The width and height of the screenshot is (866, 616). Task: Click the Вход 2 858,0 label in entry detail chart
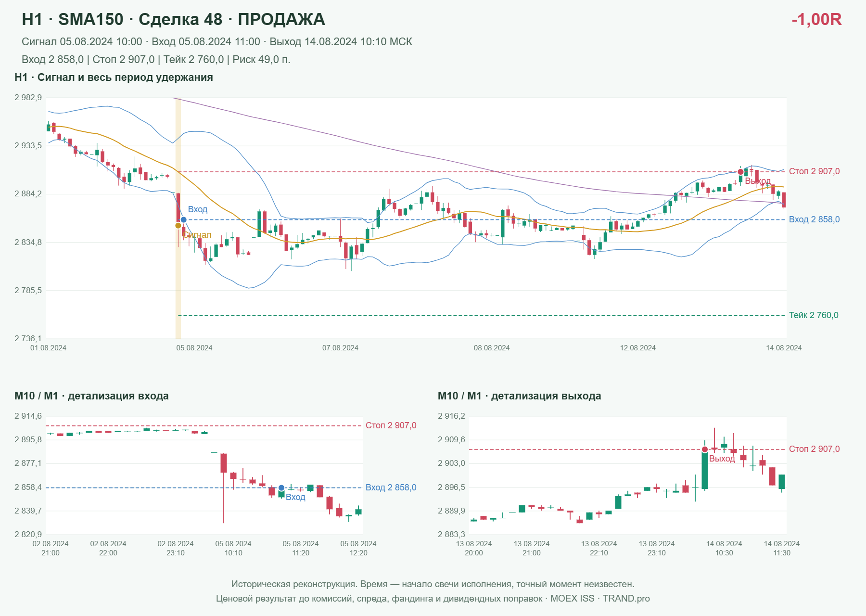click(x=391, y=488)
